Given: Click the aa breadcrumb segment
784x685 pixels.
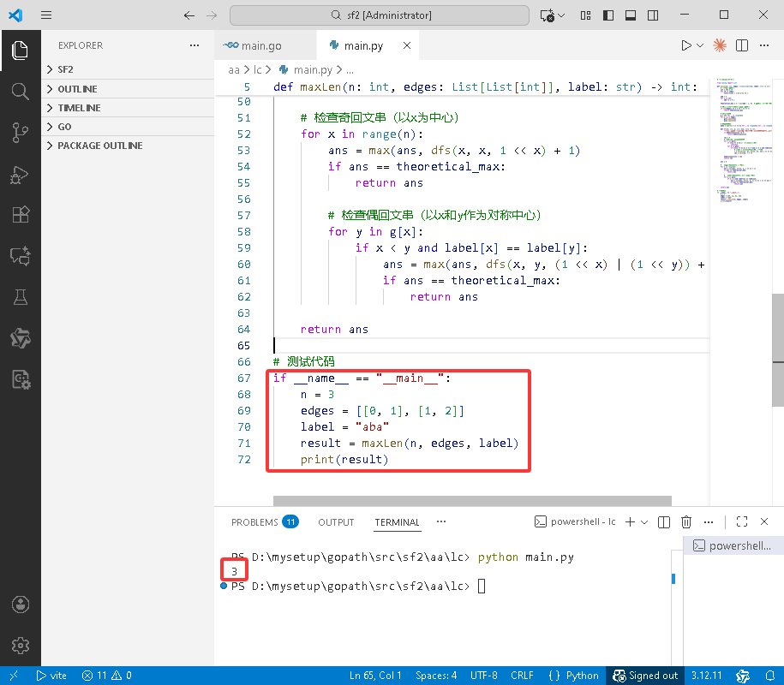Looking at the screenshot, I should [x=234, y=70].
